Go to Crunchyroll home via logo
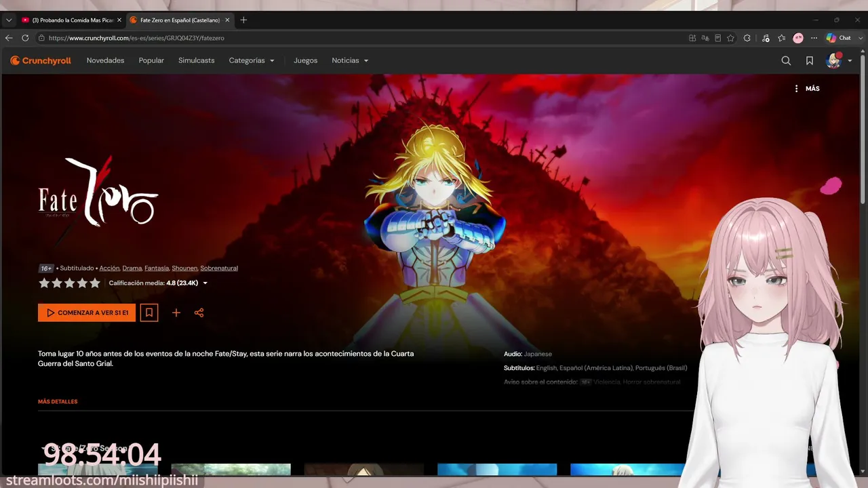Viewport: 868px width, 488px height. (41, 60)
